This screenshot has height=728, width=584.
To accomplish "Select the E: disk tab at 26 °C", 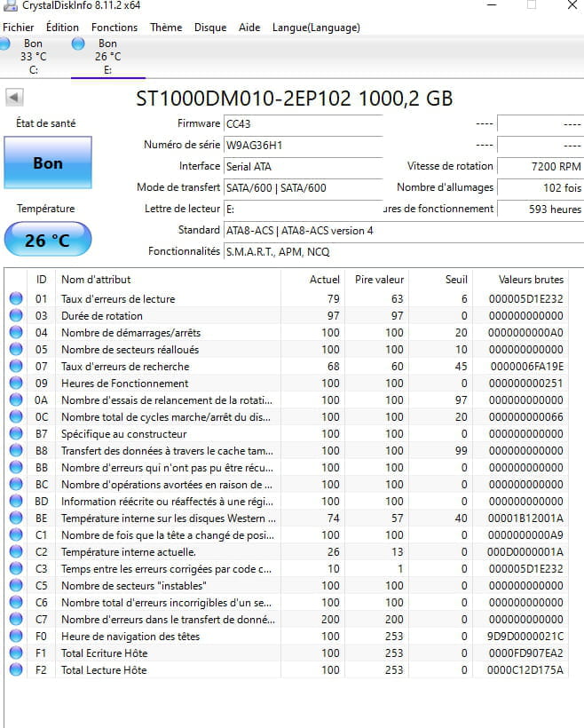I will click(x=107, y=57).
